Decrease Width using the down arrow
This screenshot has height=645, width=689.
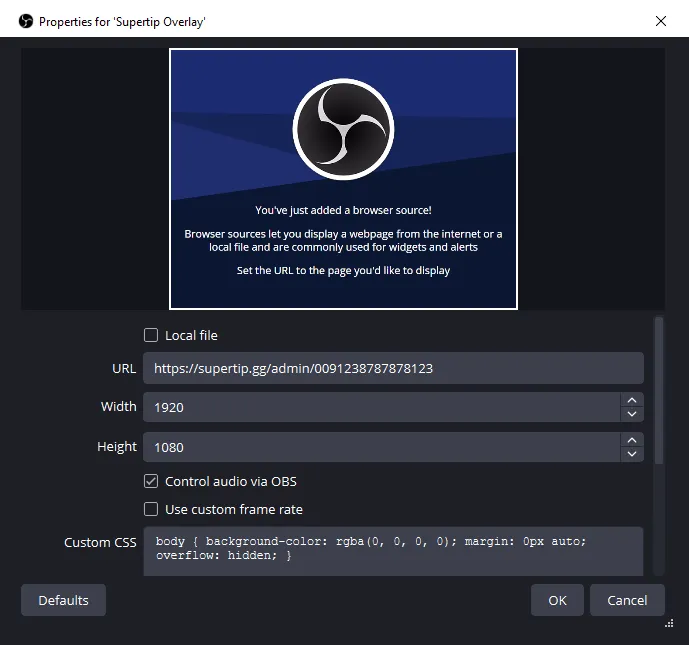click(632, 414)
